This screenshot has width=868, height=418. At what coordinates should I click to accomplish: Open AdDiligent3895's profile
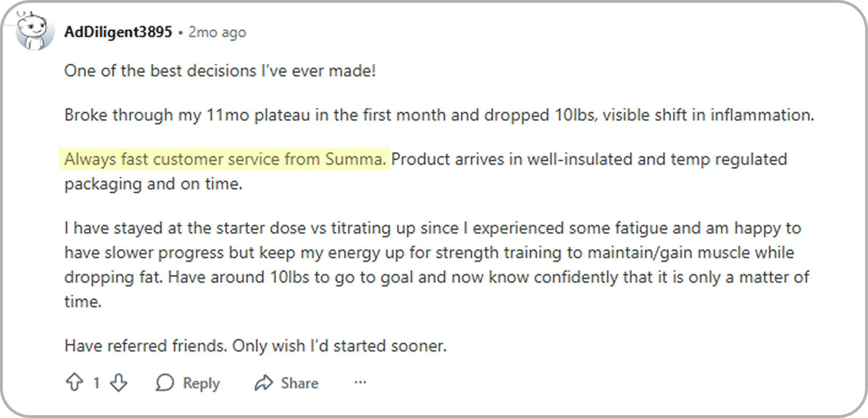118,31
